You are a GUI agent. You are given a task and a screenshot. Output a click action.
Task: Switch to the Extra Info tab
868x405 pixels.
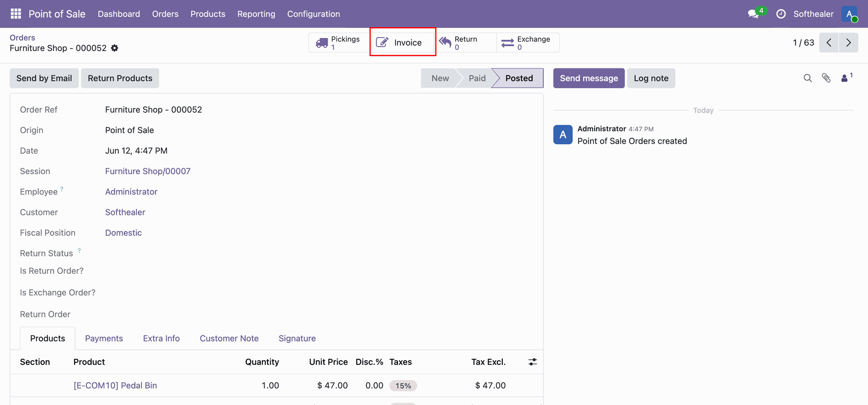click(x=161, y=338)
